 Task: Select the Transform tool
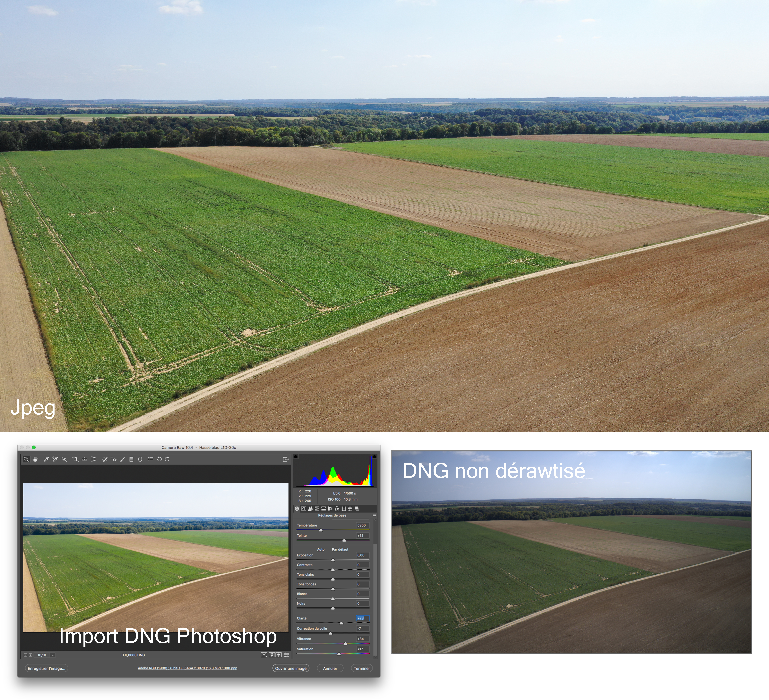click(x=93, y=459)
